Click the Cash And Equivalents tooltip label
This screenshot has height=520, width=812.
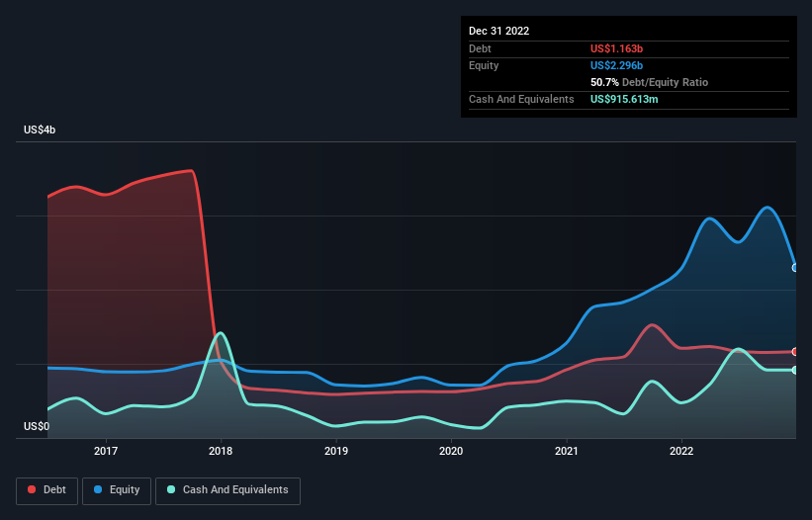click(x=521, y=99)
